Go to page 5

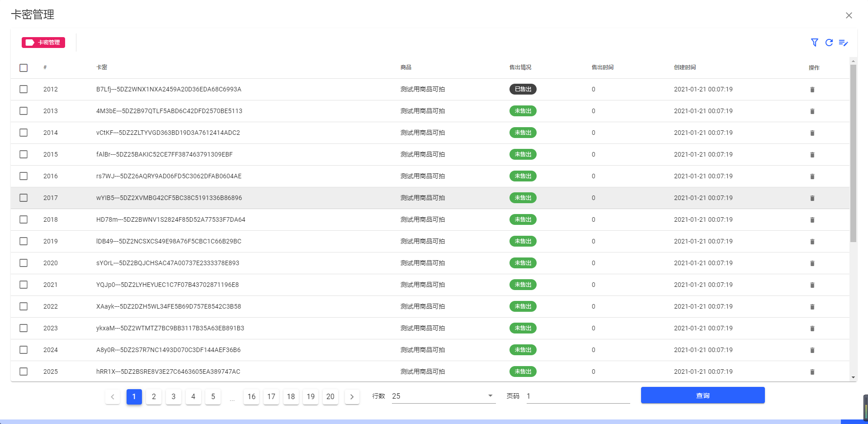[213, 397]
